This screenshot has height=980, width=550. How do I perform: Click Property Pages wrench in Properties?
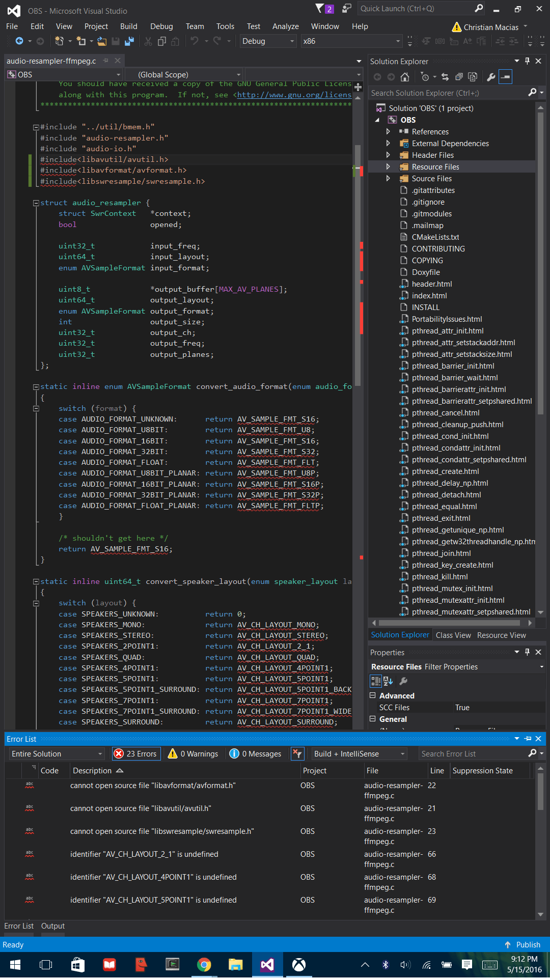pyautogui.click(x=403, y=681)
